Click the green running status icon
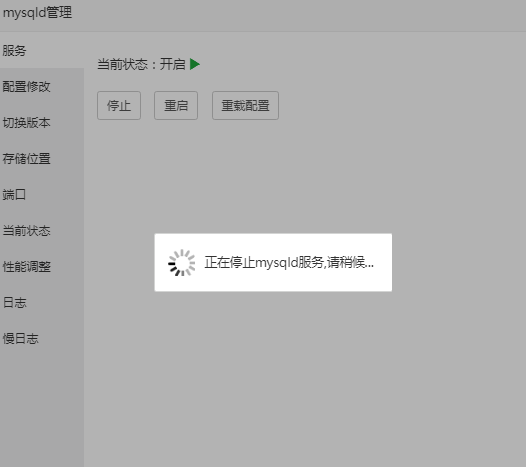The image size is (526, 467). (x=195, y=64)
